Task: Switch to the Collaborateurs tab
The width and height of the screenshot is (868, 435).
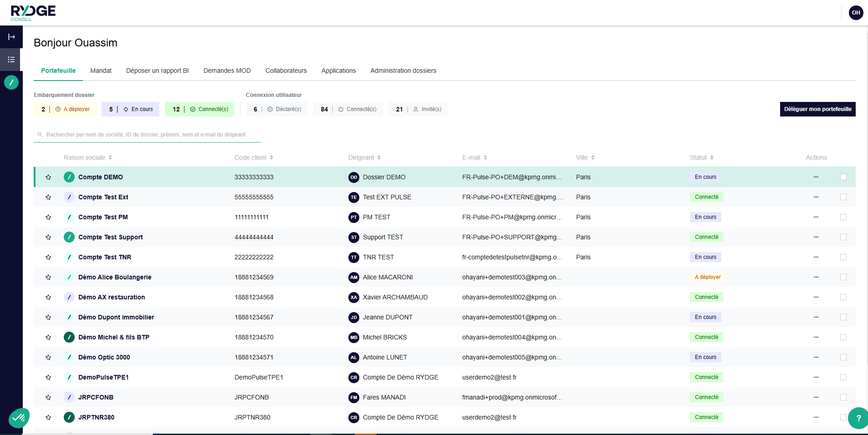Action: (286, 71)
